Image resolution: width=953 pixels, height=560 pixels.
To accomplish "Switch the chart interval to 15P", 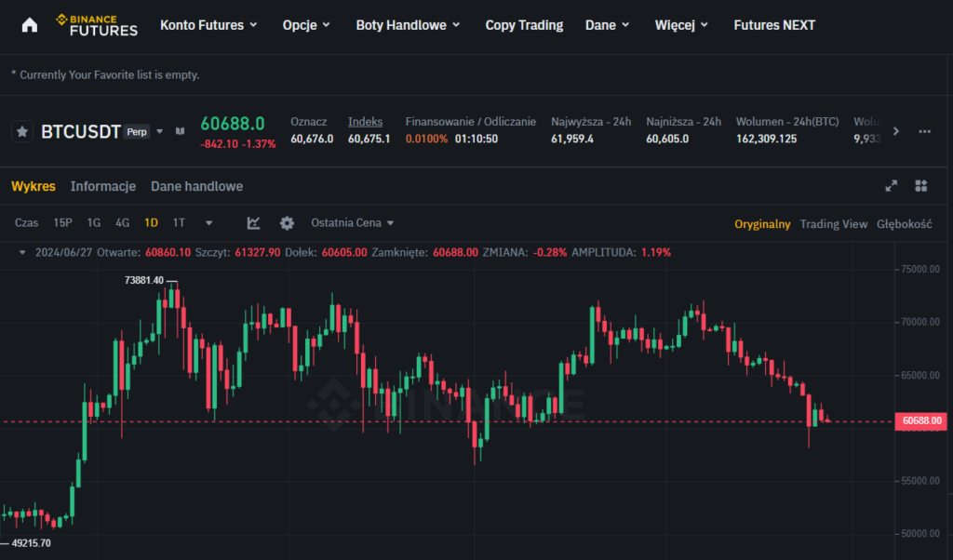I will 62,223.
